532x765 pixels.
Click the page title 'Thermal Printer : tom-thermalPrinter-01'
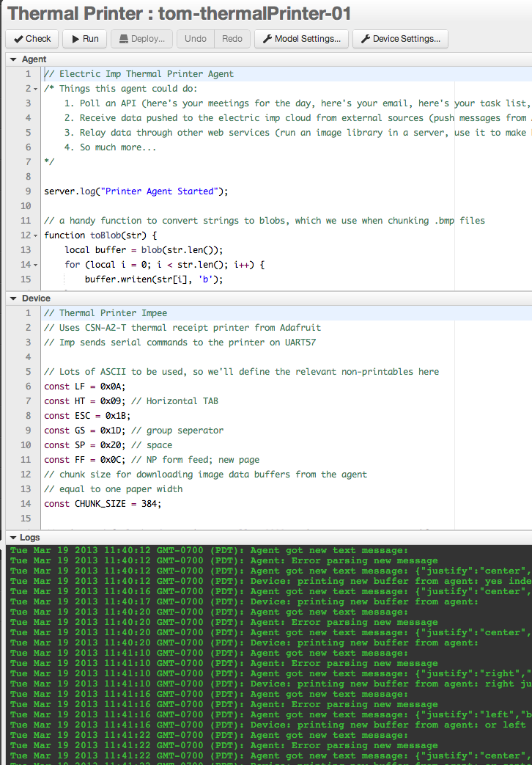179,13
